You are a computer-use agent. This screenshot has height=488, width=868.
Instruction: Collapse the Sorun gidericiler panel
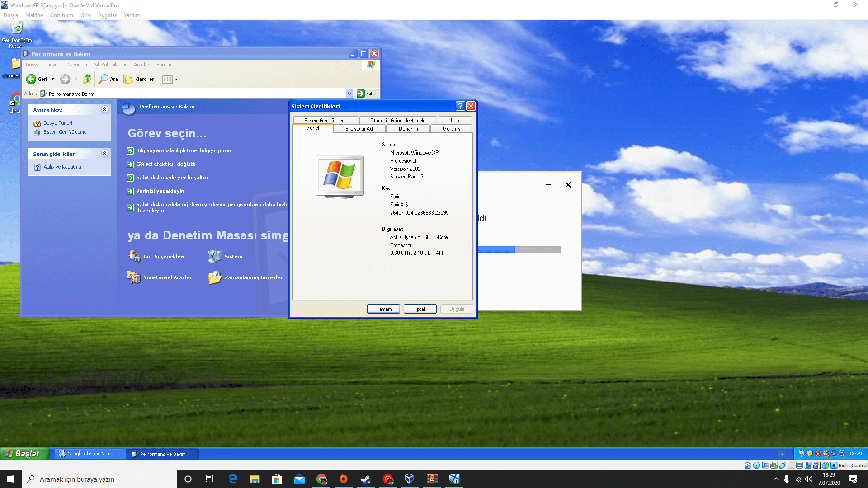click(104, 153)
